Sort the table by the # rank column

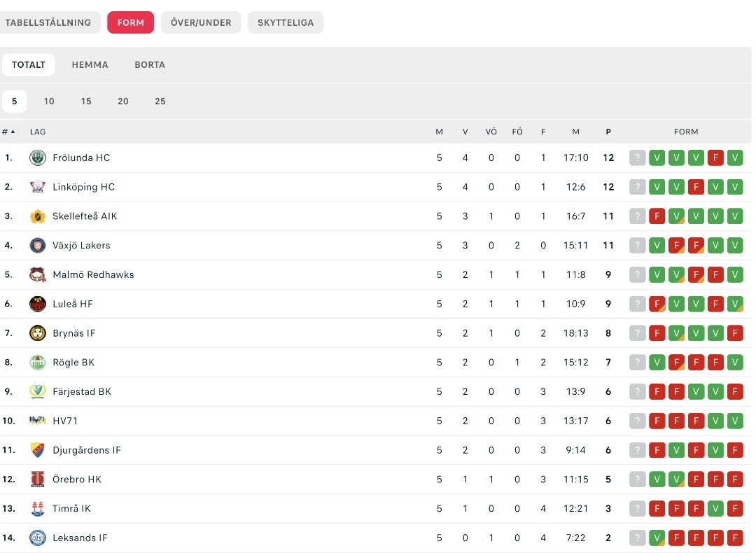click(x=8, y=132)
